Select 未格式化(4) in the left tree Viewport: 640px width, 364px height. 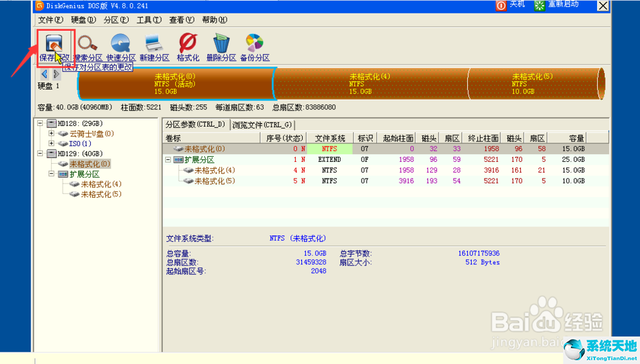(100, 184)
